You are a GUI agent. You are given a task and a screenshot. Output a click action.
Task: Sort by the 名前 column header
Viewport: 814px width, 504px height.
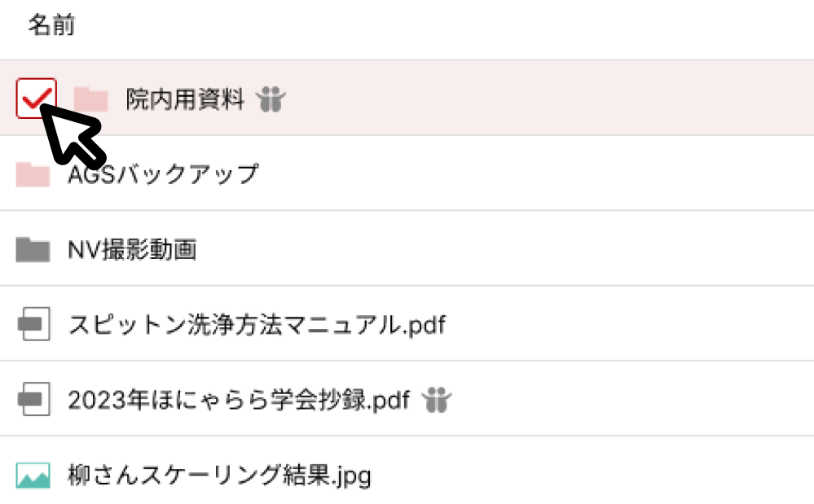click(x=51, y=26)
